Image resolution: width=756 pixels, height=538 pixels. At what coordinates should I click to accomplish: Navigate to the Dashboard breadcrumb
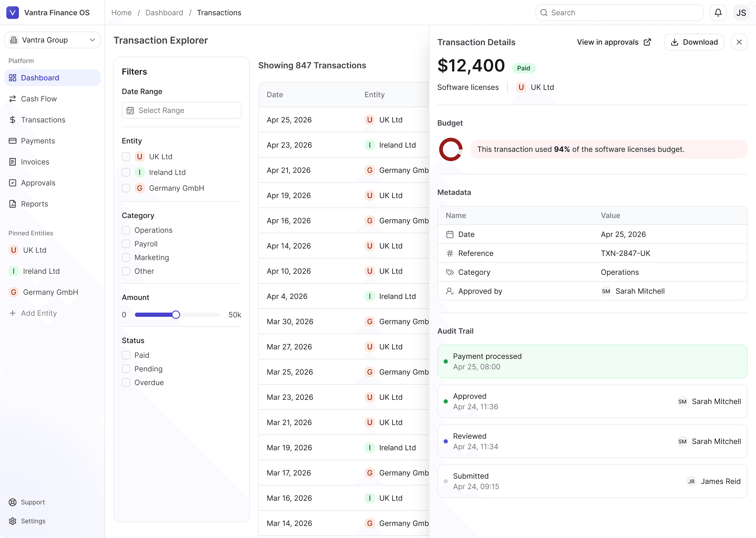point(164,13)
